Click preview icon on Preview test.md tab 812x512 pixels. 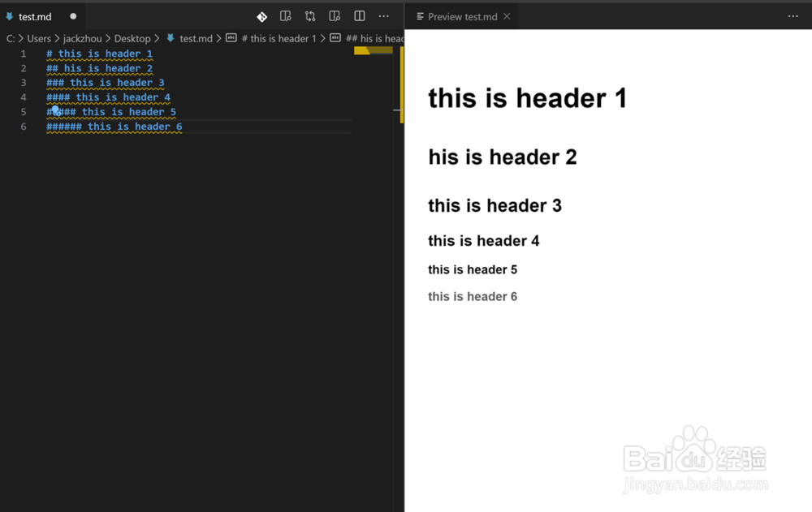coord(420,16)
